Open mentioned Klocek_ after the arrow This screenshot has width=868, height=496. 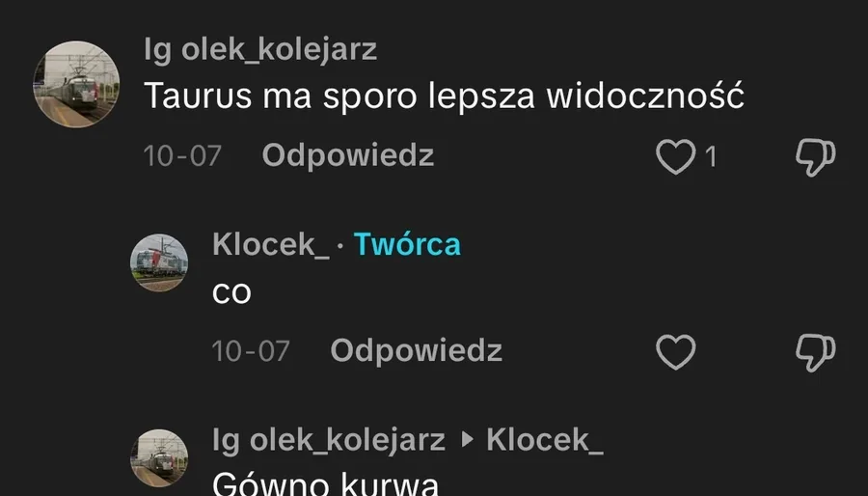[545, 440]
